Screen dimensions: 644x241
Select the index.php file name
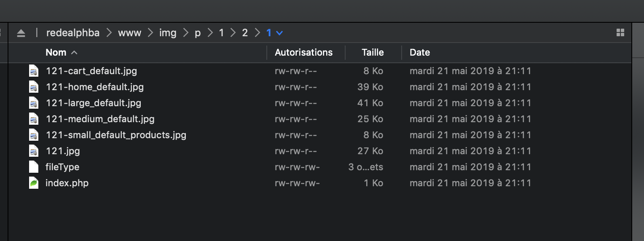point(67,183)
